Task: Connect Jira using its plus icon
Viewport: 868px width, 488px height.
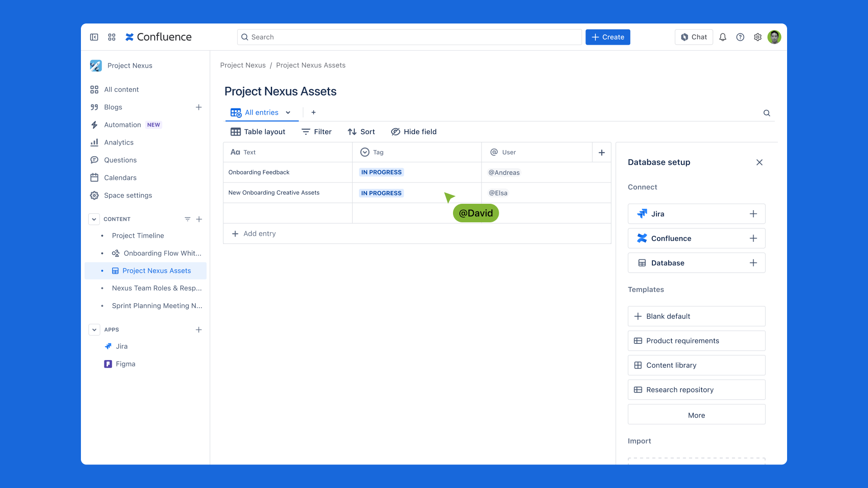Action: point(753,214)
